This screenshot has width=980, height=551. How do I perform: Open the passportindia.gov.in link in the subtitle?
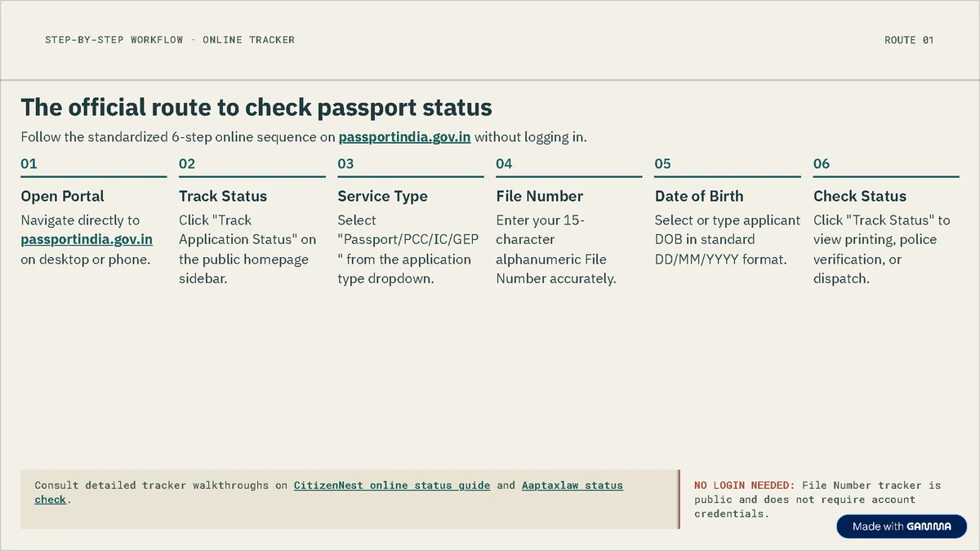coord(404,137)
